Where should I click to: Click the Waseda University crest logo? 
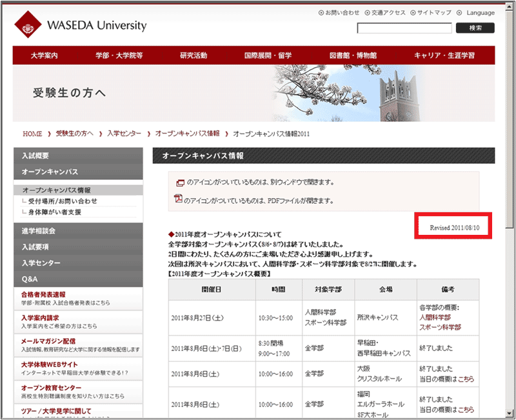28,26
